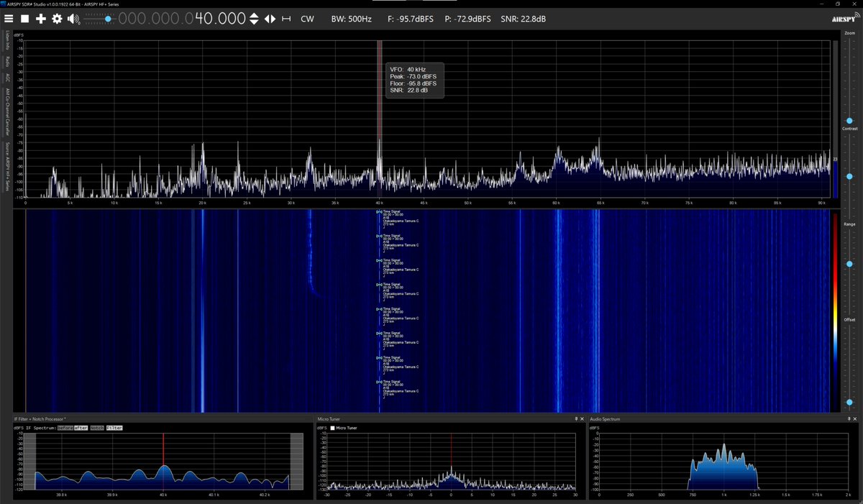Select the 'before' IF Spectrum option
Screen dimensions: 863x504
[65, 428]
